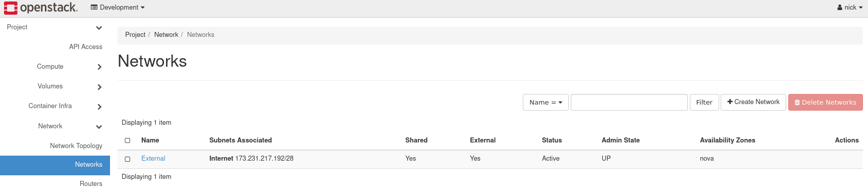Open the Name = filter dropdown

tap(546, 102)
